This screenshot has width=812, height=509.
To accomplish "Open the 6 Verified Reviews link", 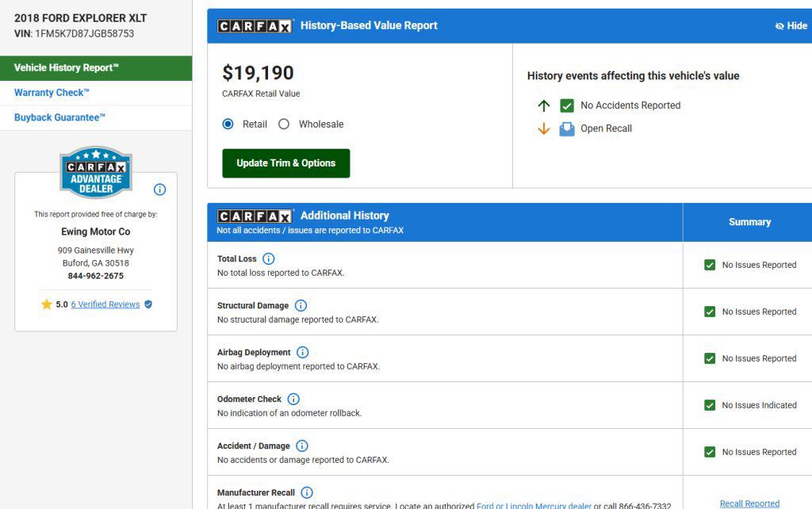I will (105, 304).
